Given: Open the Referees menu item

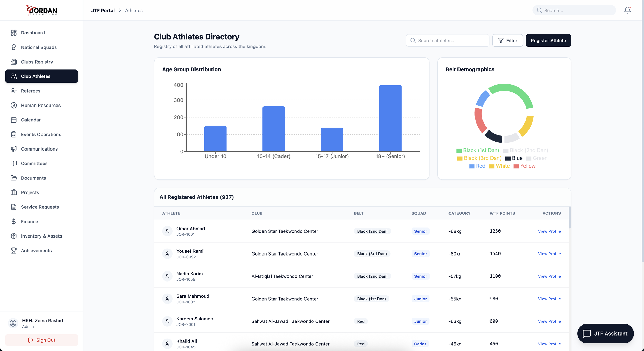Looking at the screenshot, I should click(30, 91).
